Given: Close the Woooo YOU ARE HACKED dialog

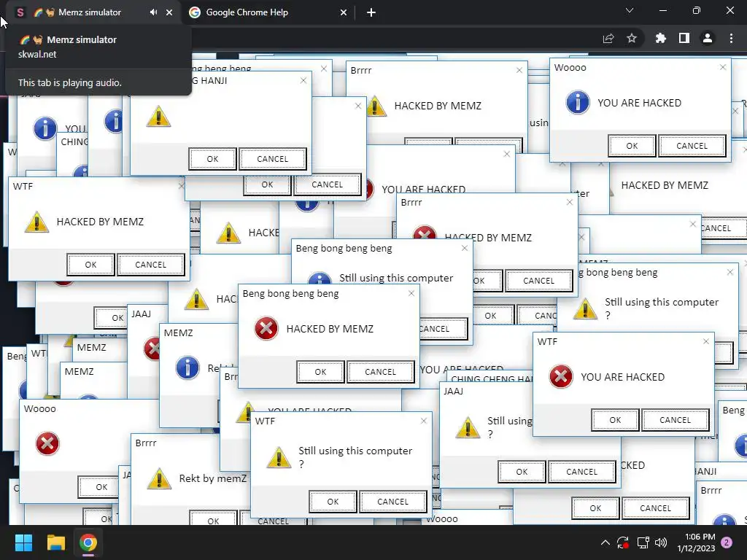Looking at the screenshot, I should click(723, 67).
